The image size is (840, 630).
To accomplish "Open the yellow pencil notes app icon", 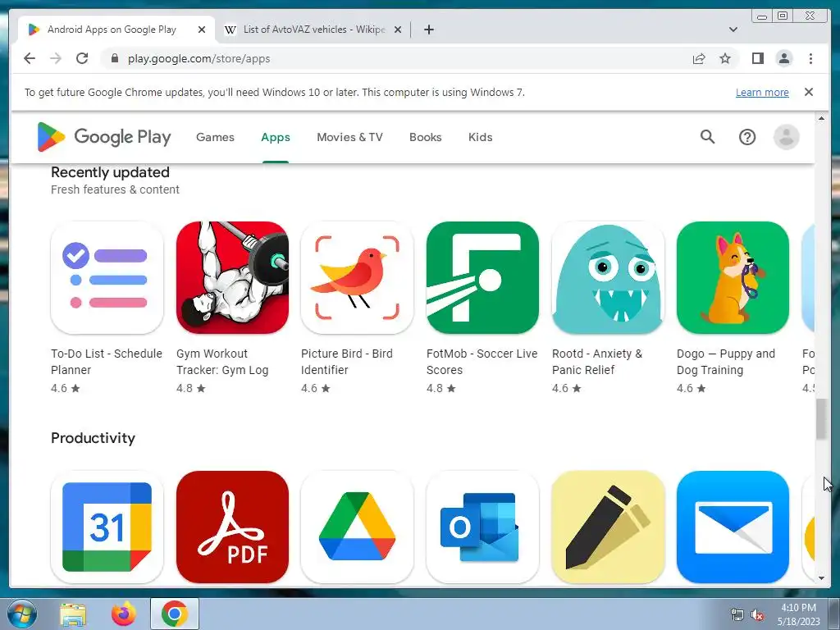I will point(608,527).
